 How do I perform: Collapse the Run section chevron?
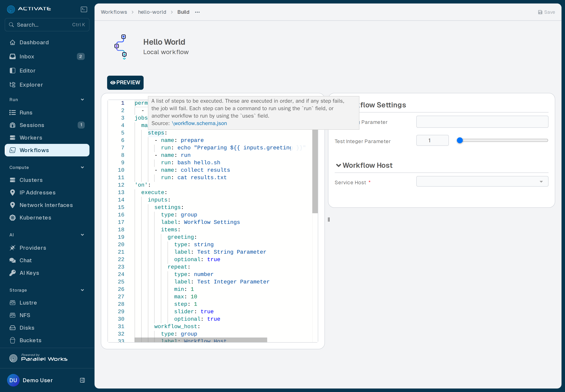[82, 100]
